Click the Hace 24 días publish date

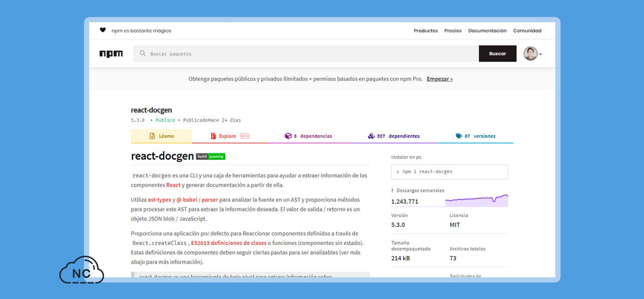point(224,120)
